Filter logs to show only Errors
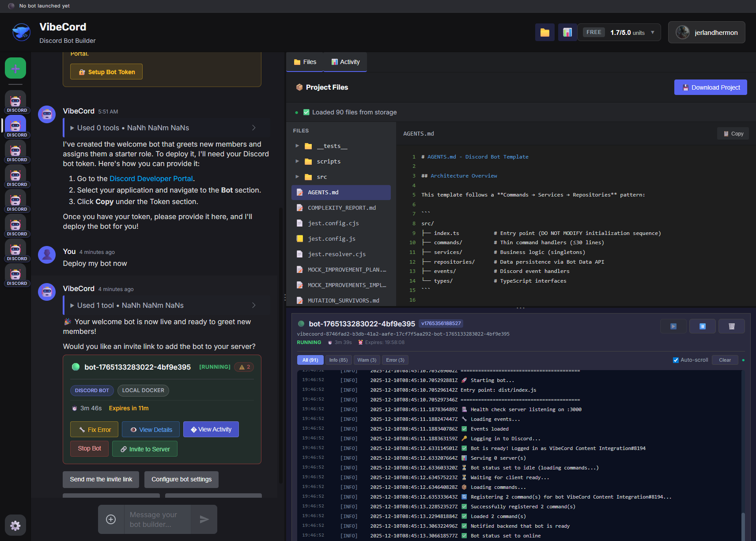Image resolution: width=756 pixels, height=541 pixels. [394, 359]
